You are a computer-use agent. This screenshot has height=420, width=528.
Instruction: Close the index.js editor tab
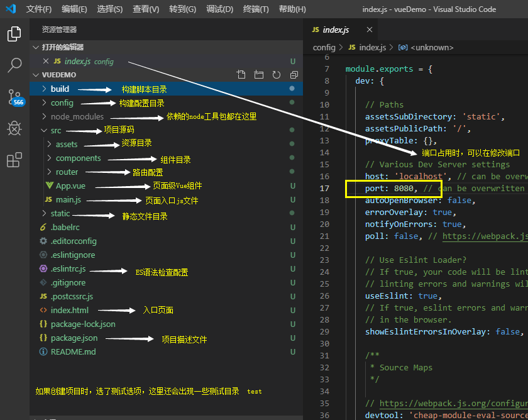pos(370,30)
